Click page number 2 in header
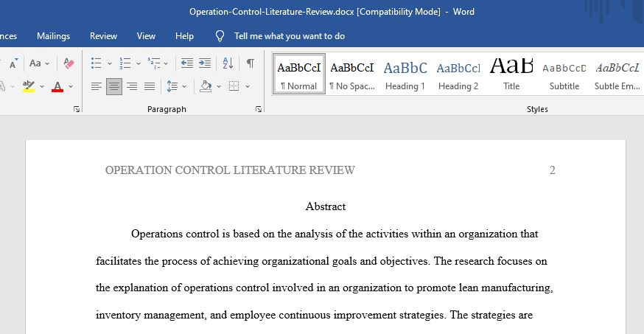The height and width of the screenshot is (334, 644). [553, 170]
